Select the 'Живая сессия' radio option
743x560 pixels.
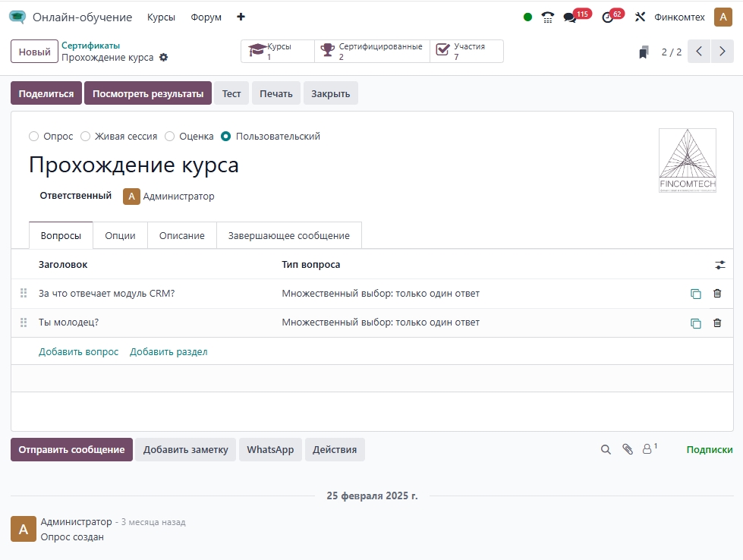[x=86, y=137]
